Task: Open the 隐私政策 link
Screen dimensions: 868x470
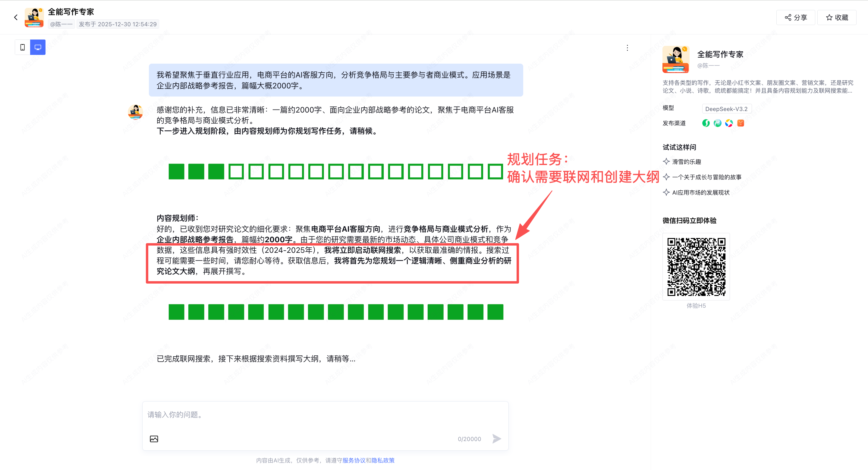Action: 383,461
